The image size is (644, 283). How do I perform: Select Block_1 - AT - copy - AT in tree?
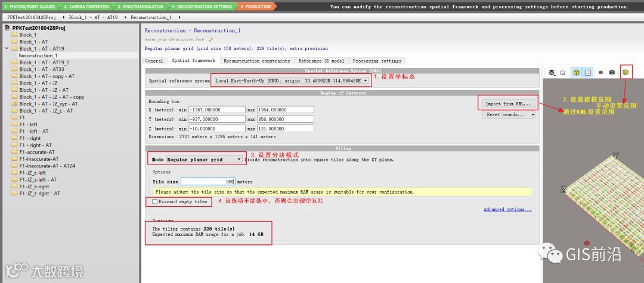pos(47,76)
